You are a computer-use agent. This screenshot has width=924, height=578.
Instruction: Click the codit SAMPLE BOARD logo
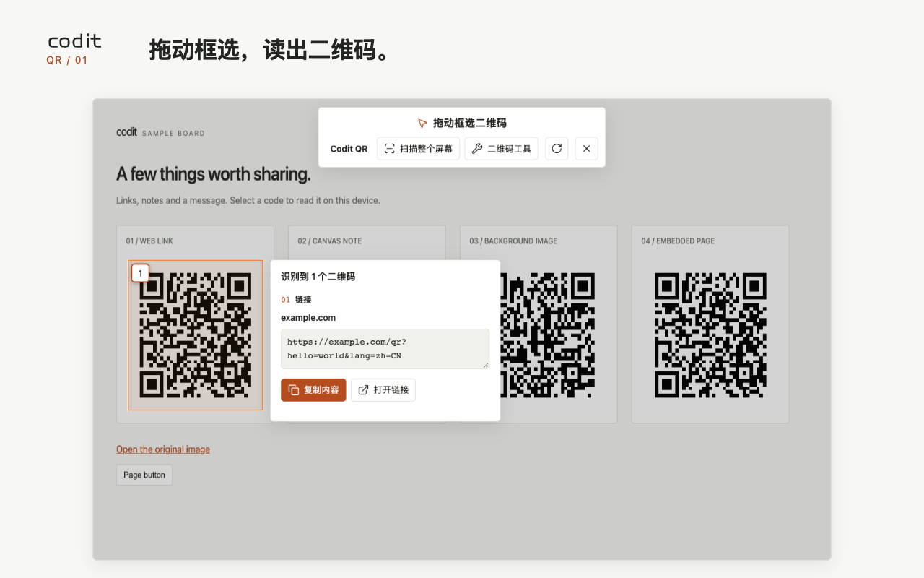click(160, 132)
